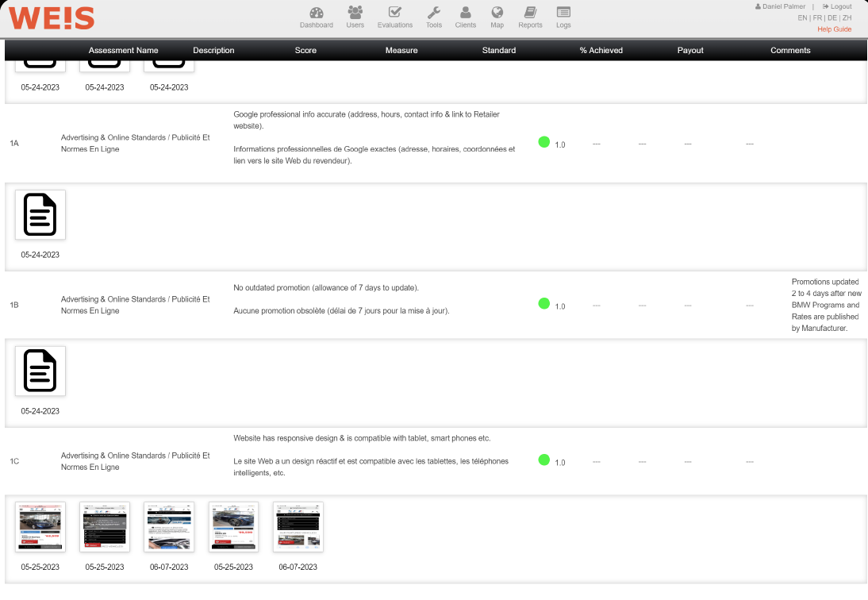
Task: Click the Reports book icon
Action: [530, 13]
